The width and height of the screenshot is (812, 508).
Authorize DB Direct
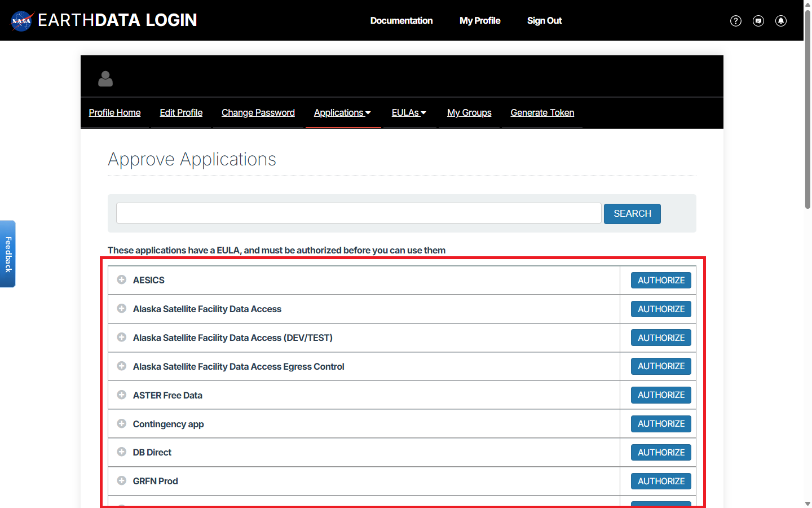[x=661, y=453]
